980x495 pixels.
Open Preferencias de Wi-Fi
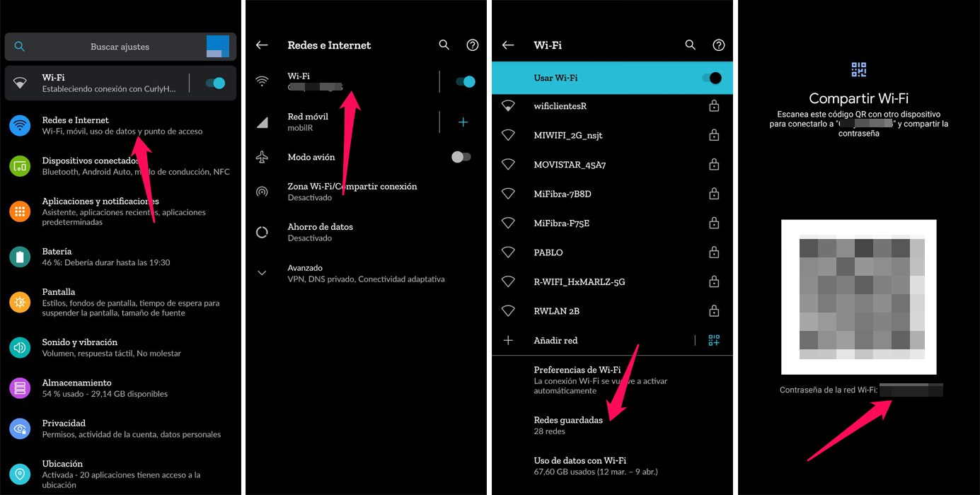[x=612, y=380]
